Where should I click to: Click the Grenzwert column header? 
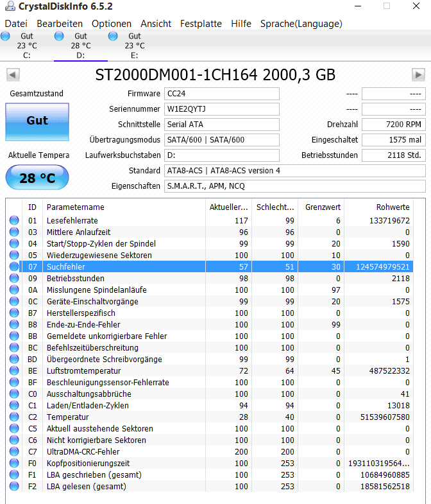[x=321, y=207]
